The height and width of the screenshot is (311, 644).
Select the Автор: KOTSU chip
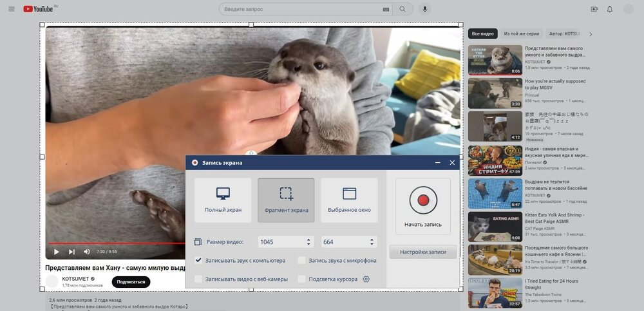(565, 33)
